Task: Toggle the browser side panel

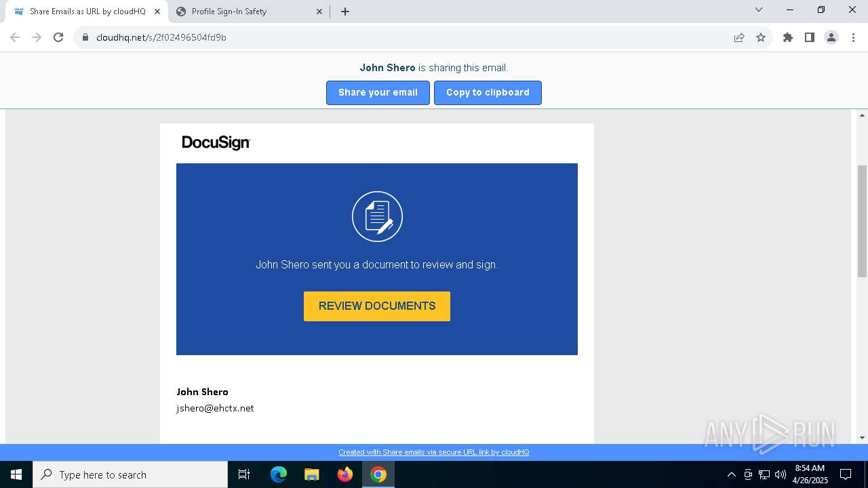Action: (x=810, y=37)
